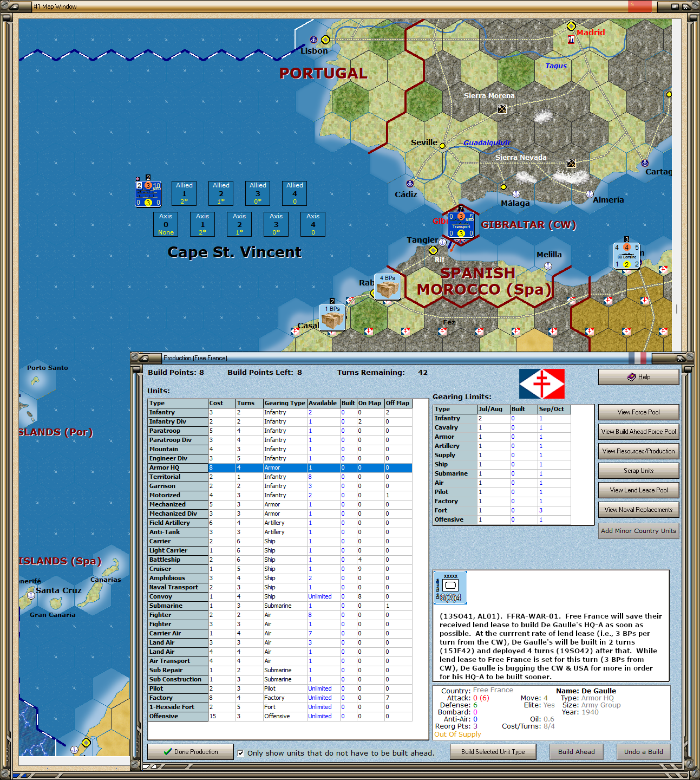This screenshot has height=780, width=700.
Task: Click Add Minor Country Units
Action: click(x=639, y=531)
